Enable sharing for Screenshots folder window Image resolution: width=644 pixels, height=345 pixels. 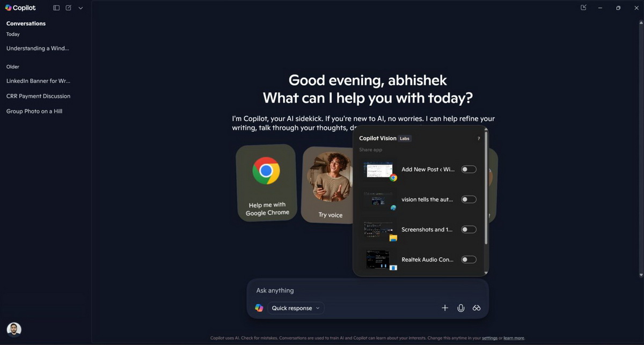tap(469, 230)
